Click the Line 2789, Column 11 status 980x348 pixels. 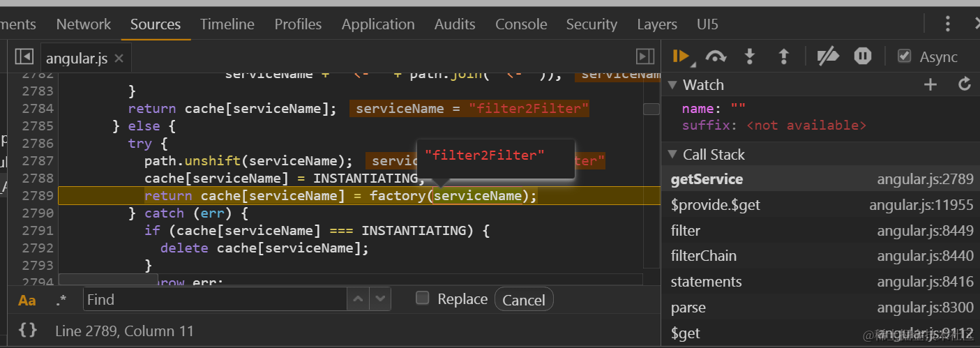tap(124, 331)
